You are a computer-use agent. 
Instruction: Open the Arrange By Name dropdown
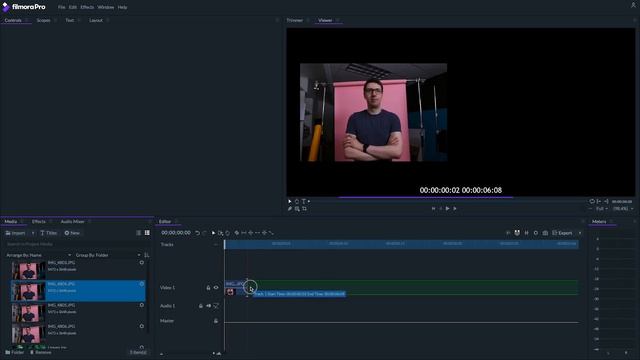pos(39,255)
